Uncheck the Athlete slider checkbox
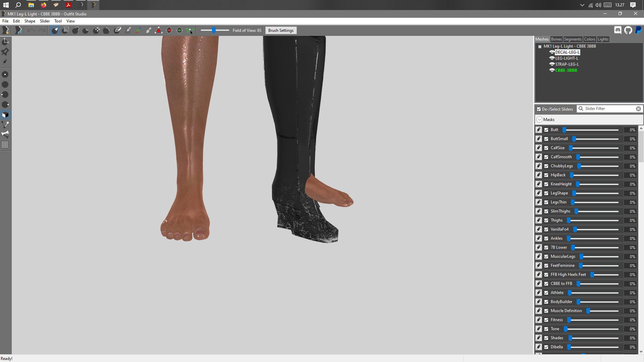 tap(546, 293)
